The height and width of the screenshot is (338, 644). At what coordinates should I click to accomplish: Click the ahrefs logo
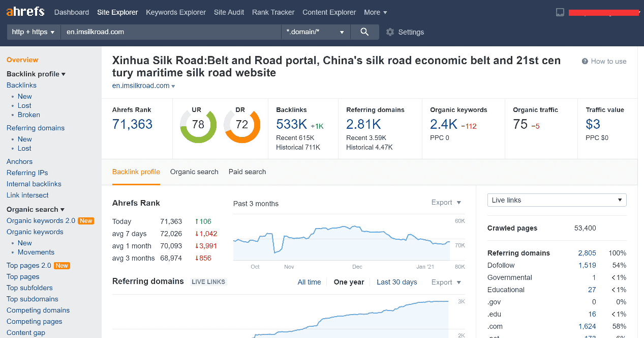click(25, 11)
